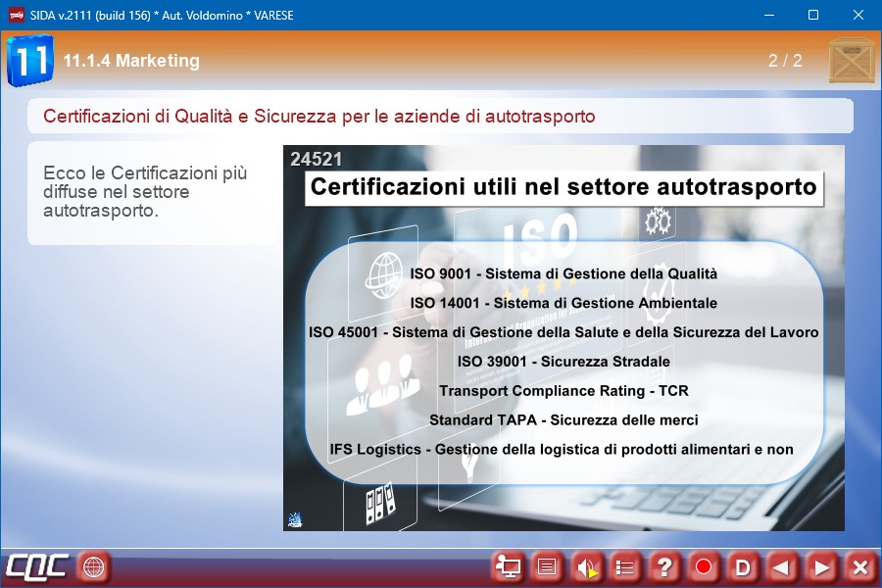Screen dimensions: 882x588
Task: Play the audio narration speaker button
Action: tap(586, 566)
